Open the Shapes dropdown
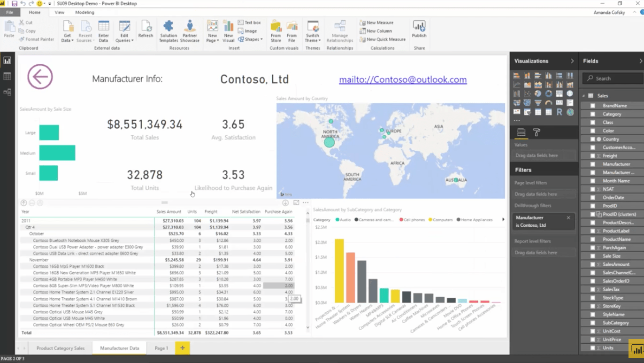 250,39
